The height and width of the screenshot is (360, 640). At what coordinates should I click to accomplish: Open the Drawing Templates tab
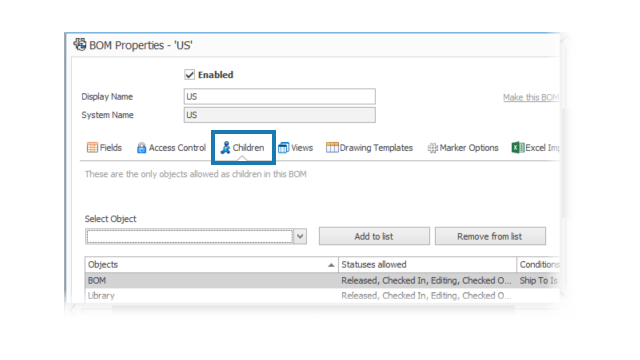click(369, 147)
